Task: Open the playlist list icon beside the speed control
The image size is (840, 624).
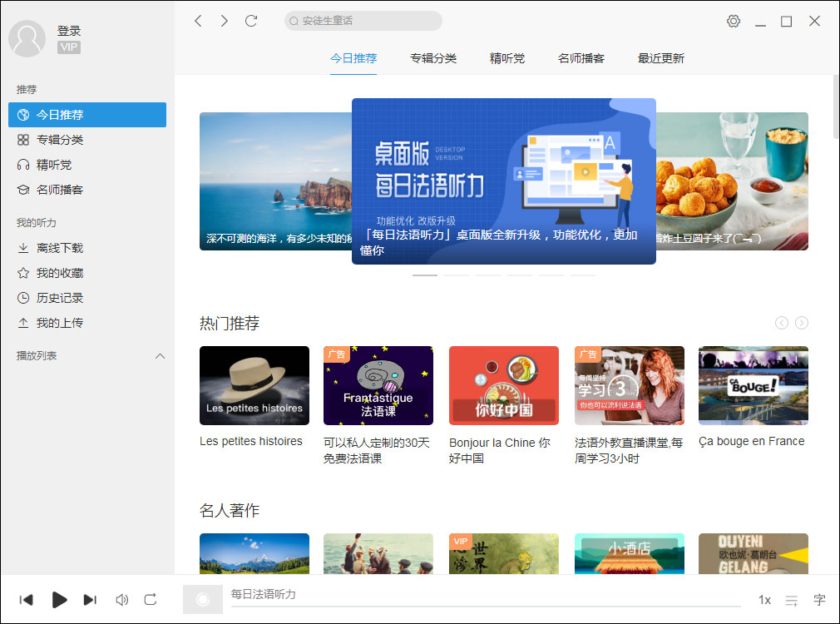Action: [791, 599]
